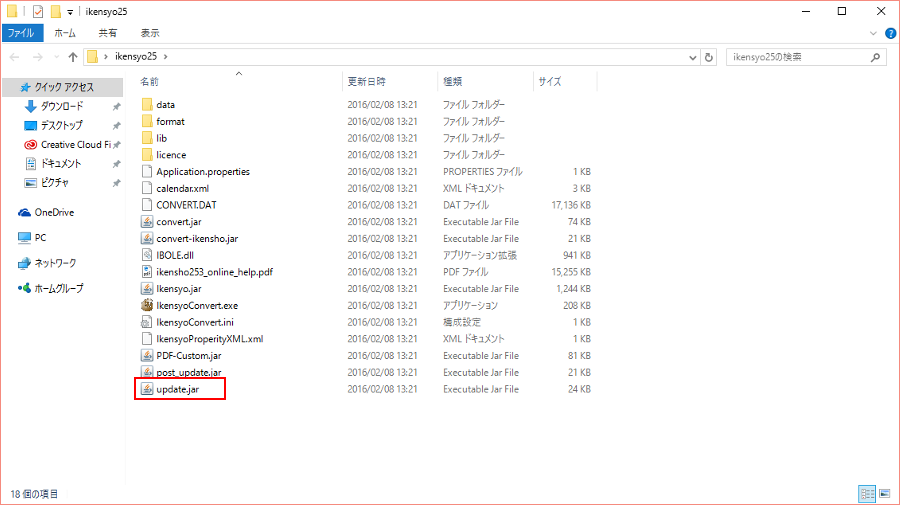
Task: Open デスクトップ in the navigation pane
Action: coord(61,125)
